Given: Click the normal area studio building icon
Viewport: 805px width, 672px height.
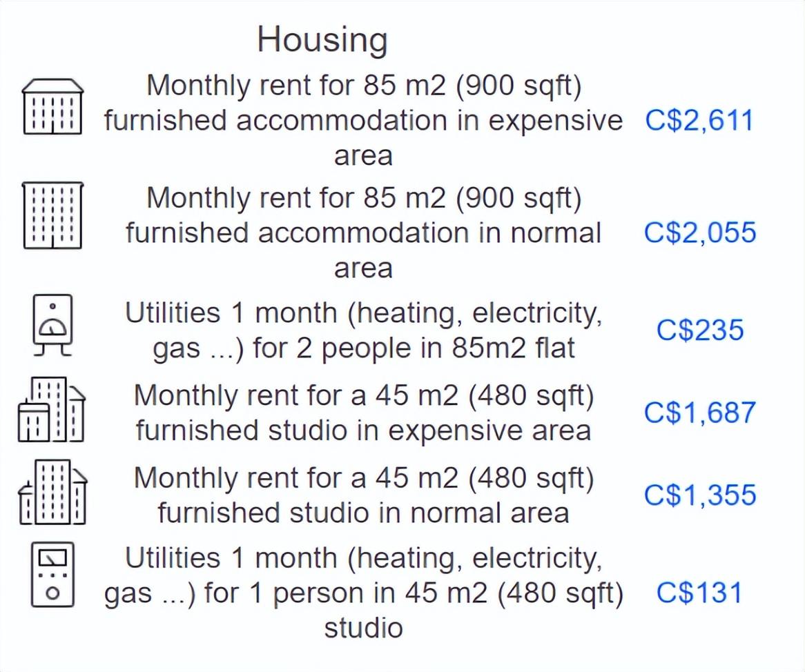Looking at the screenshot, I should click(x=52, y=493).
